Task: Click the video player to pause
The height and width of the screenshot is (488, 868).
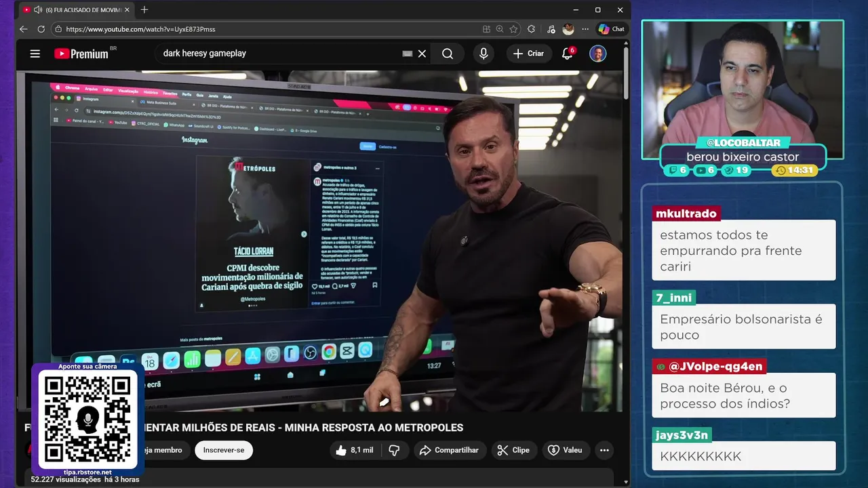Action: pos(319,241)
